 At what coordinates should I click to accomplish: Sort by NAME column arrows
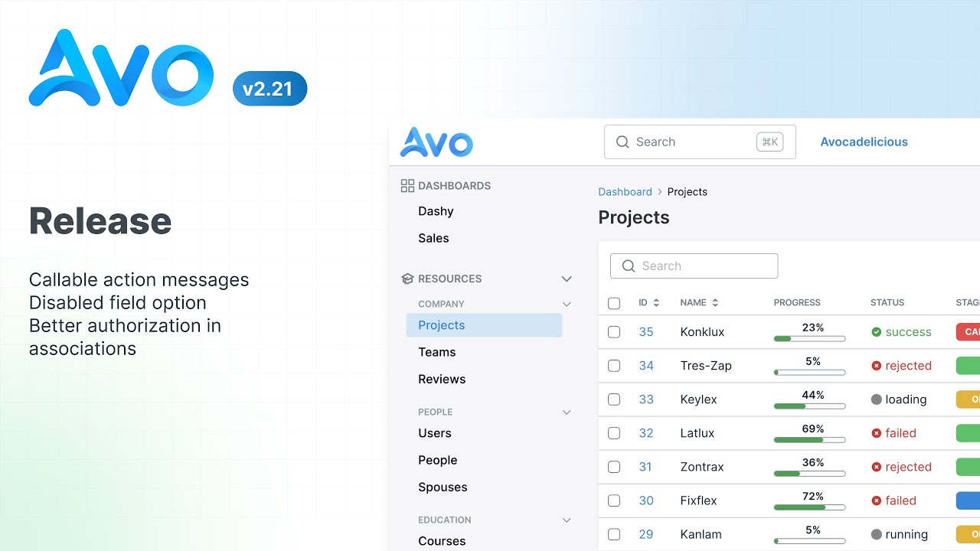coord(715,303)
